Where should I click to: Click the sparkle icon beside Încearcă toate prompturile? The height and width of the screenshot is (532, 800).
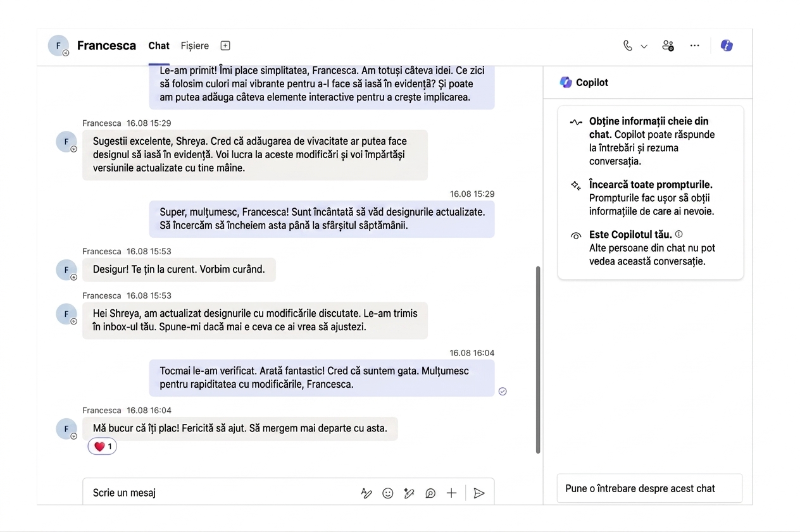click(576, 185)
